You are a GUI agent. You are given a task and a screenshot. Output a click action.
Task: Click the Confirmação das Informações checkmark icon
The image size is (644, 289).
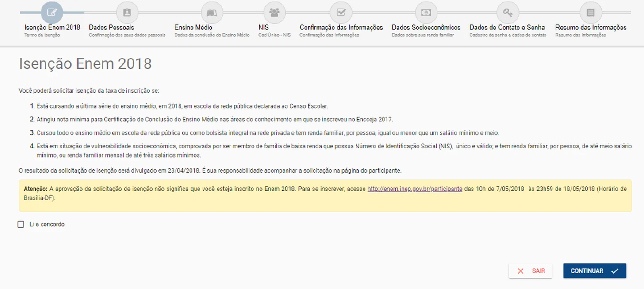(x=341, y=12)
